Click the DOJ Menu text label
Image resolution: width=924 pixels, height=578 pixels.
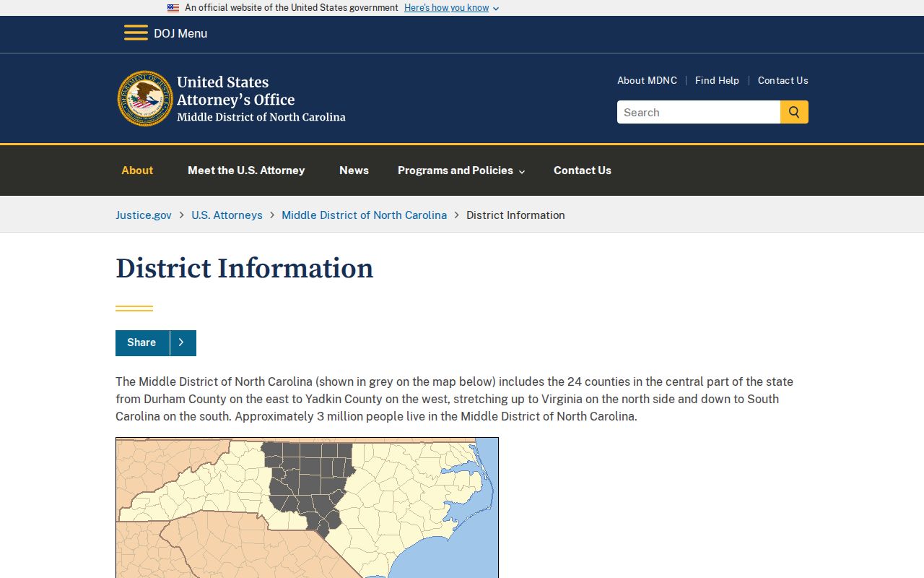pos(180,33)
